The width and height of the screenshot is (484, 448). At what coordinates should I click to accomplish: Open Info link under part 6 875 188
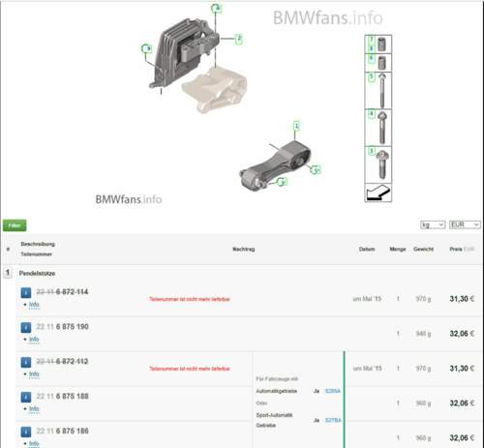[34, 409]
